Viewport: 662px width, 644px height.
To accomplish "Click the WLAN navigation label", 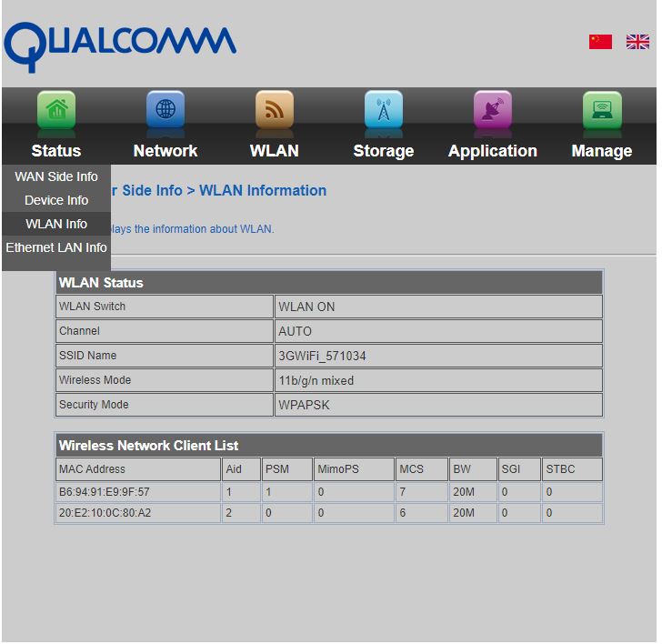I will (x=274, y=151).
